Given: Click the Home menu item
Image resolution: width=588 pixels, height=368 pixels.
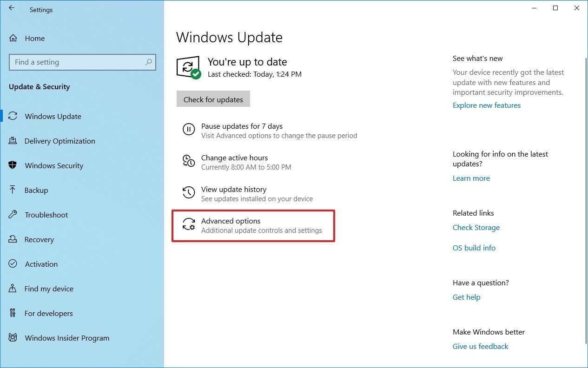Looking at the screenshot, I should (34, 38).
